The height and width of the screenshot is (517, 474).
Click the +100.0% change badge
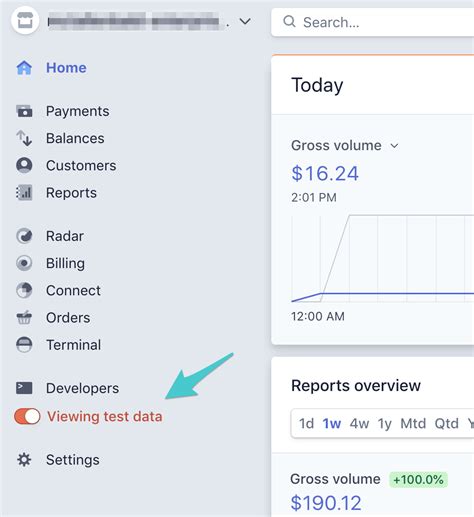tap(418, 480)
